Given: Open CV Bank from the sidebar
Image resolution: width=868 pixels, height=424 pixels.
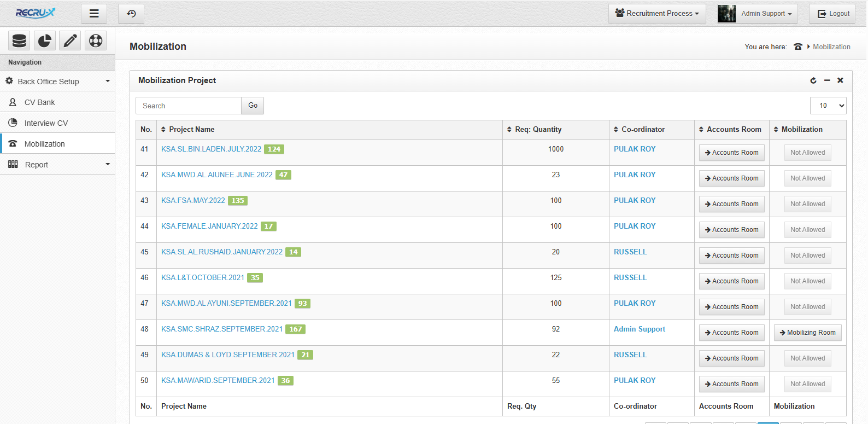Looking at the screenshot, I should pyautogui.click(x=39, y=102).
